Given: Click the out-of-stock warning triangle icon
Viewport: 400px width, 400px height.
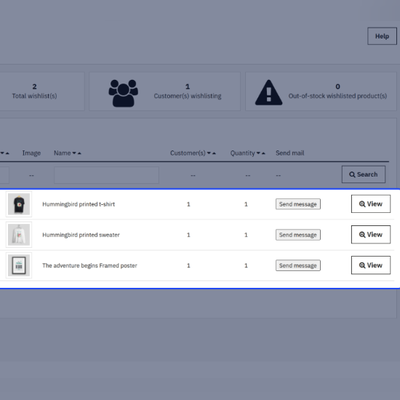Looking at the screenshot, I should [x=269, y=93].
